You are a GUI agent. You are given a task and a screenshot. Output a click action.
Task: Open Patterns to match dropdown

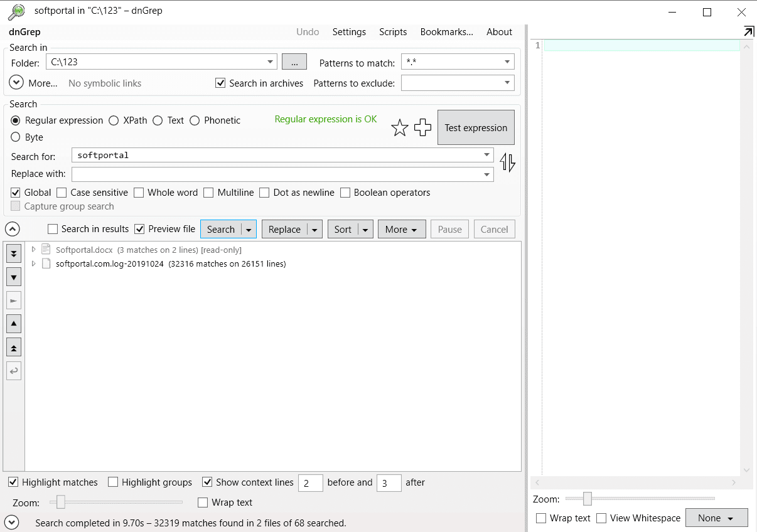[507, 61]
